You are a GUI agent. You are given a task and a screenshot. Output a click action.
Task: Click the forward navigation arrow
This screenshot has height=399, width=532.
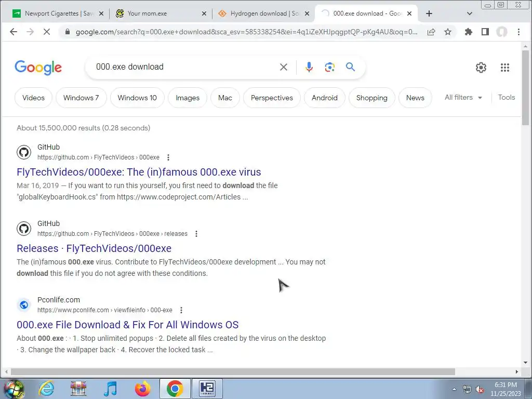coord(30,32)
